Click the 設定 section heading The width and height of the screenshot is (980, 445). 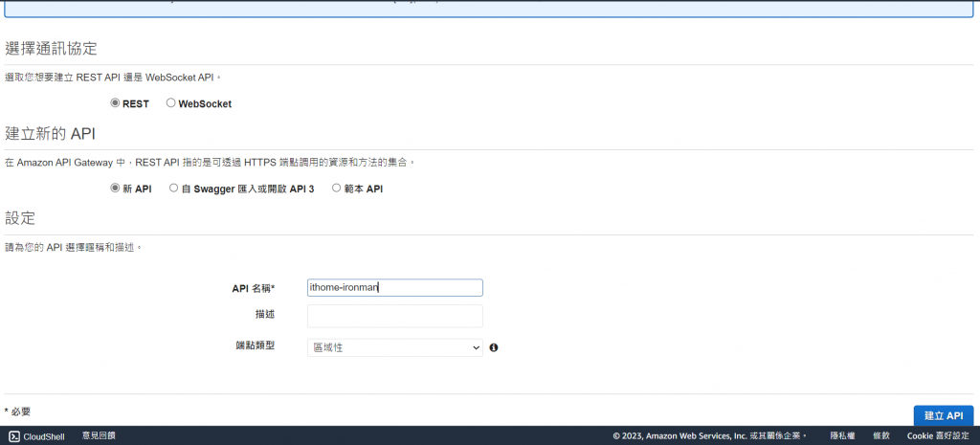pyautogui.click(x=20, y=219)
